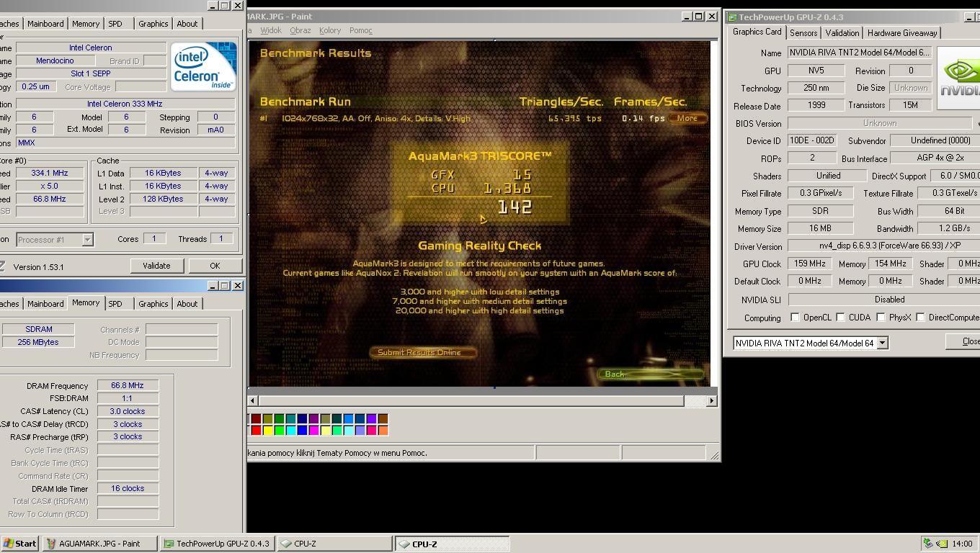980x553 pixels.
Task: Click the CAS# Latency value 3.0 clocks
Action: (128, 412)
